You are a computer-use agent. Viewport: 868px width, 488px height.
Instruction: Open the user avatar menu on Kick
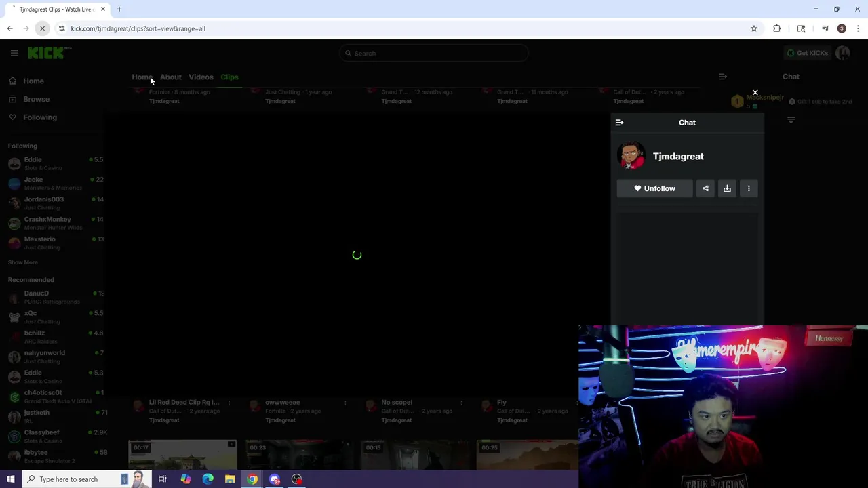(x=843, y=53)
